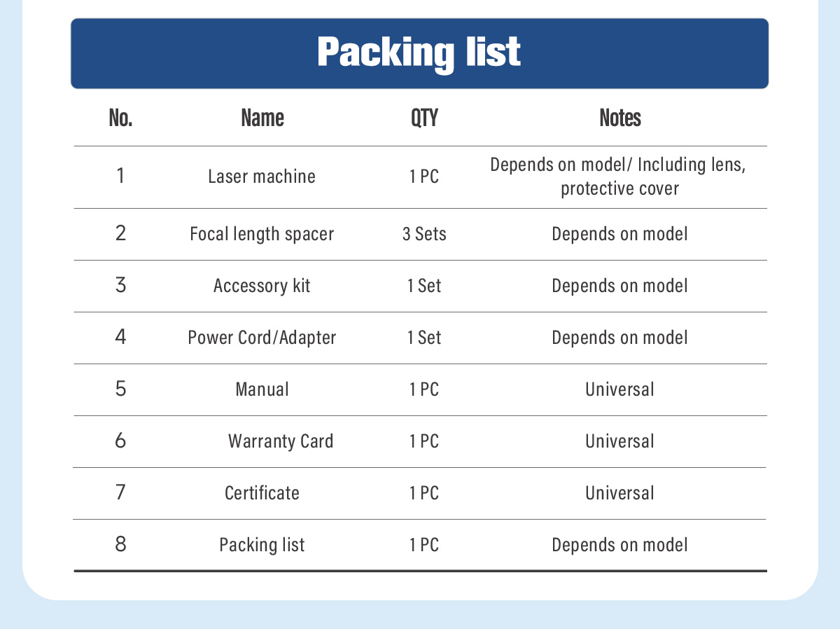The width and height of the screenshot is (840, 629).
Task: Select the No. column header
Action: coord(121,118)
